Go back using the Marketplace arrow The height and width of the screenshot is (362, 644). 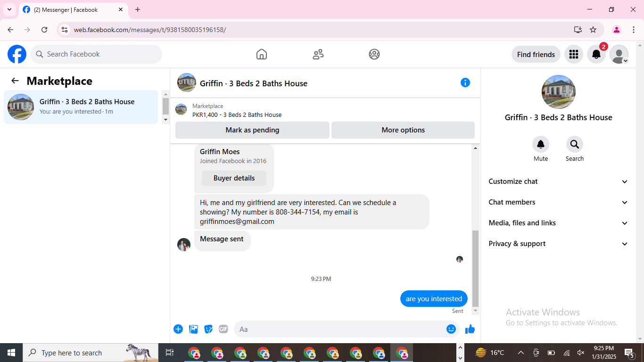tap(15, 81)
